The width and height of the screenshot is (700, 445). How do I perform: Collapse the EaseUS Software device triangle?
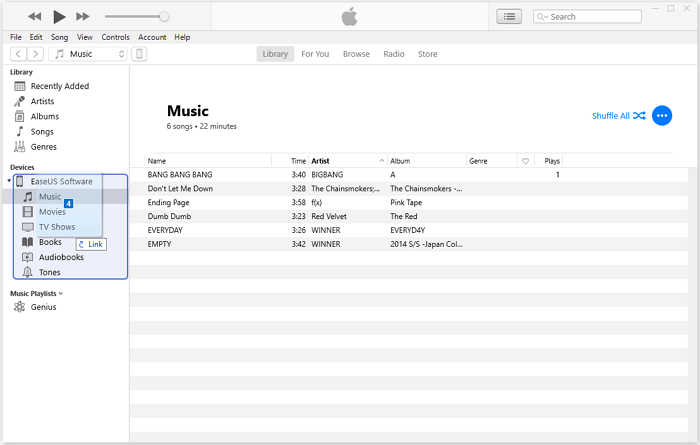pyautogui.click(x=9, y=181)
